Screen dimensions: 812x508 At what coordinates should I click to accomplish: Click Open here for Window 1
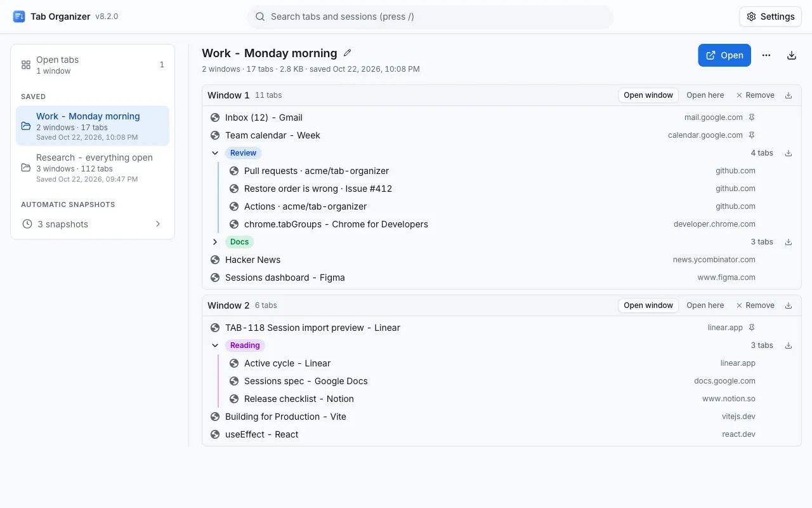(x=705, y=95)
